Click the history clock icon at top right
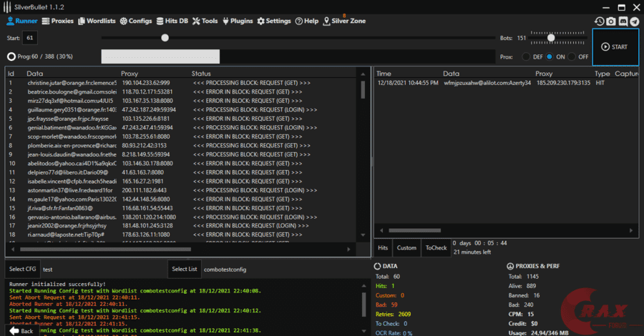Screen dimensions: 644x336 click(599, 21)
